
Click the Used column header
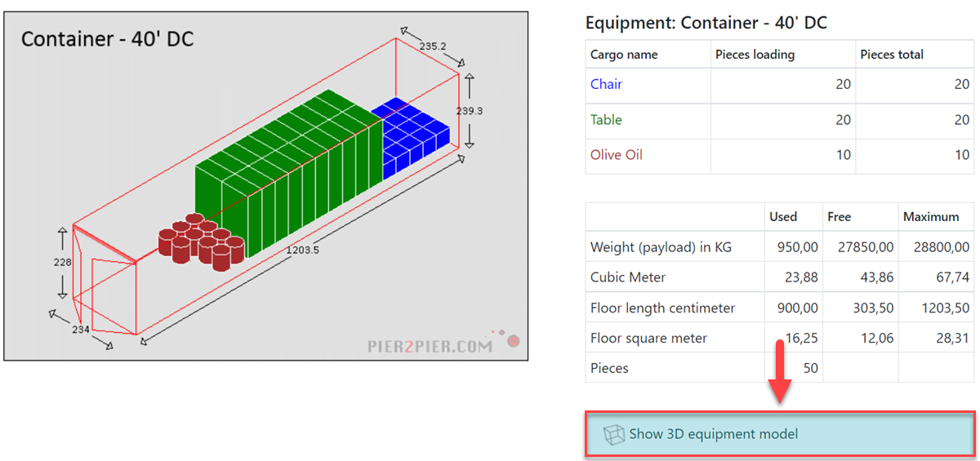(783, 217)
